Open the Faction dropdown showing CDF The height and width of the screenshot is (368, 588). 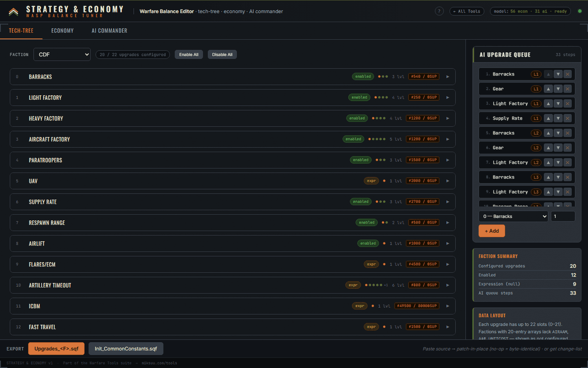pyautogui.click(x=62, y=54)
